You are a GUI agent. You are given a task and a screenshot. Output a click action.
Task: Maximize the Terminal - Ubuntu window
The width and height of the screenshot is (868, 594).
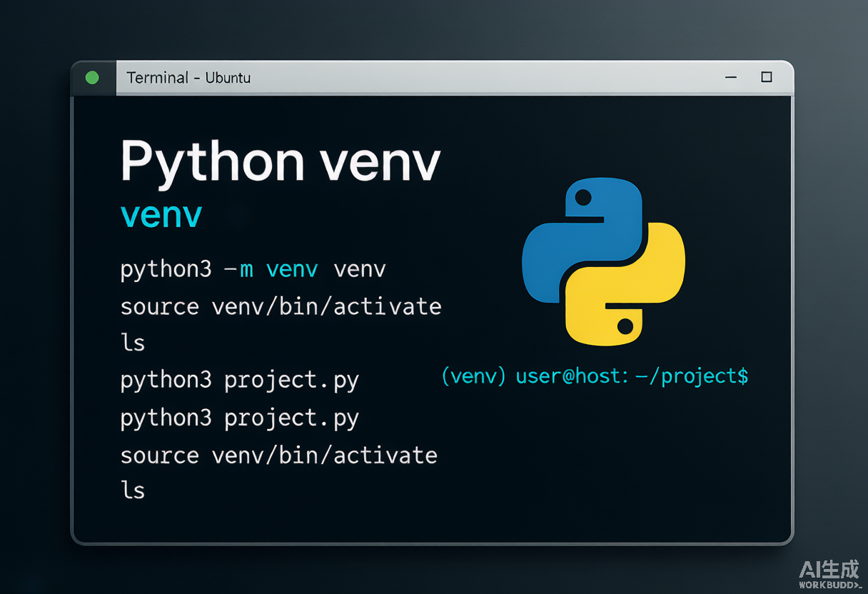click(767, 77)
